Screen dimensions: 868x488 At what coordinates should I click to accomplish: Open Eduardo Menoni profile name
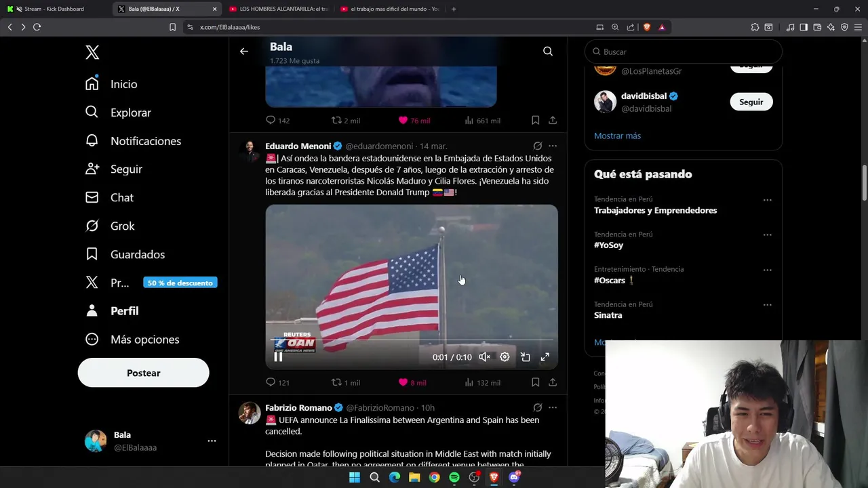tap(298, 146)
